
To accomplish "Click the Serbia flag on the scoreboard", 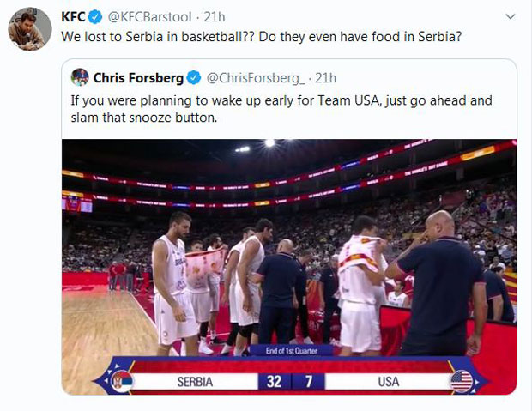I will 122,379.
